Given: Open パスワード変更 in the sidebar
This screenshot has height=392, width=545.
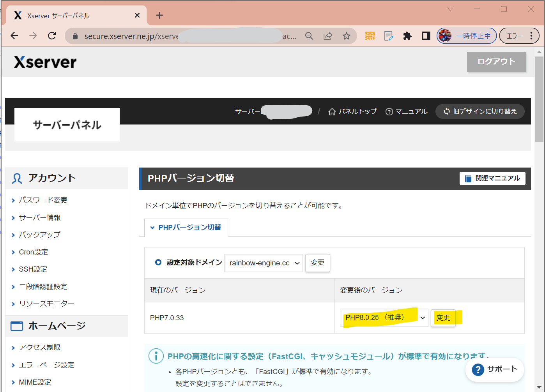Looking at the screenshot, I should pyautogui.click(x=43, y=200).
